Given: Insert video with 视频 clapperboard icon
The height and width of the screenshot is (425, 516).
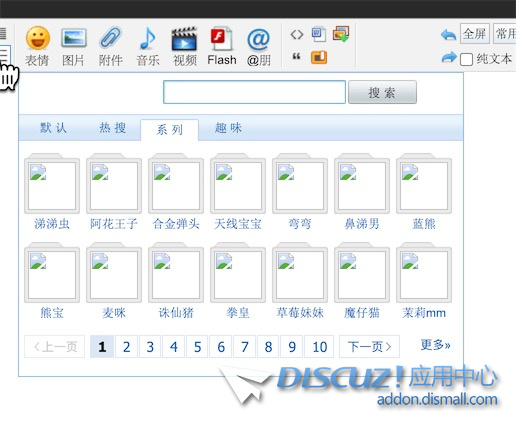Looking at the screenshot, I should pyautogui.click(x=184, y=46).
